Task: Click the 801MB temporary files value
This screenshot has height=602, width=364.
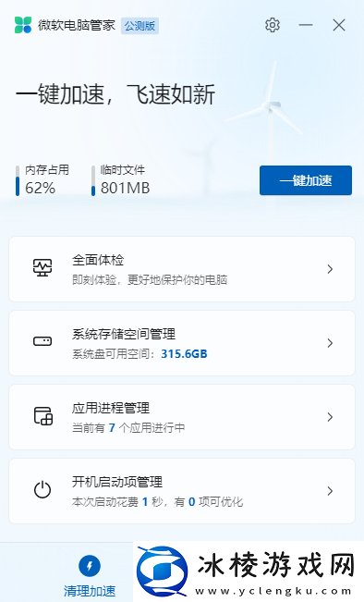Action: click(125, 188)
